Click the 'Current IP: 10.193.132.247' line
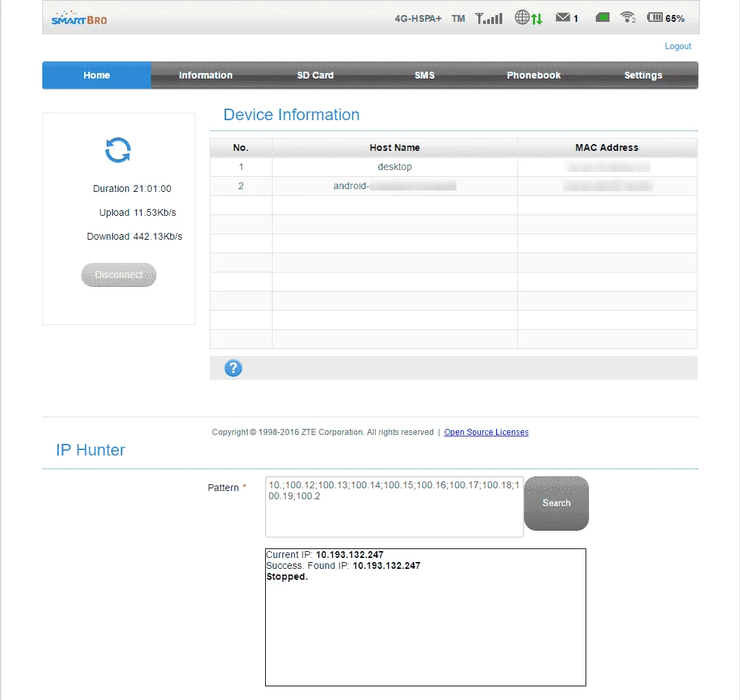The width and height of the screenshot is (740, 700). pos(325,555)
